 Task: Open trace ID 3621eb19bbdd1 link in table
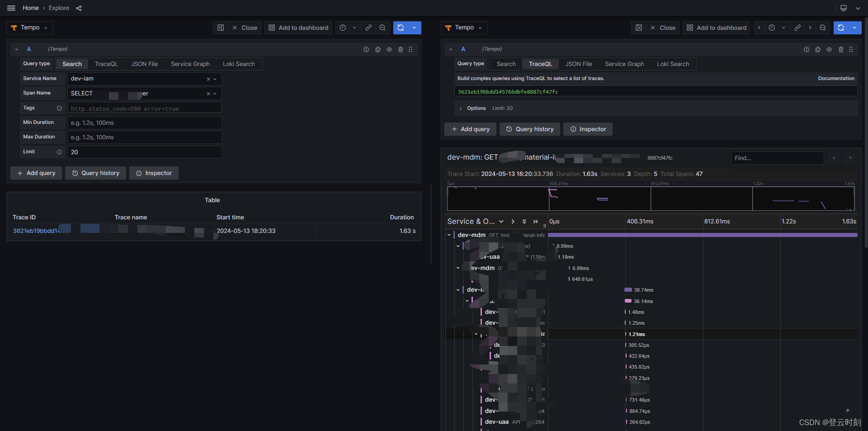[x=36, y=231]
